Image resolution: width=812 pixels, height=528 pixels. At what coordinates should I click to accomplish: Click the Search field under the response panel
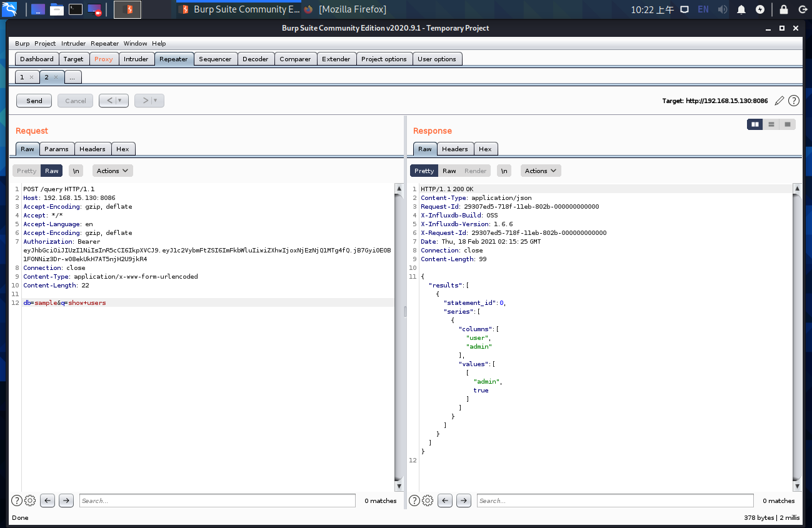(616, 501)
